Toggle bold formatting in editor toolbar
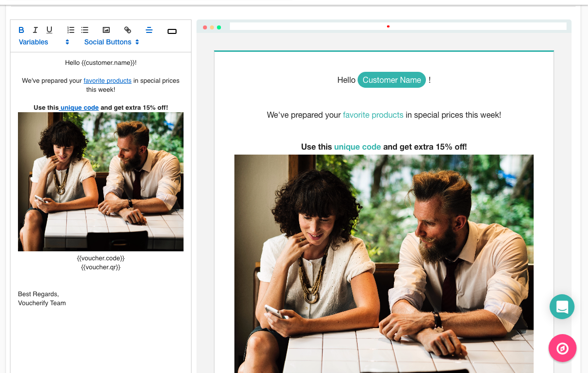This screenshot has height=373, width=588. point(21,30)
